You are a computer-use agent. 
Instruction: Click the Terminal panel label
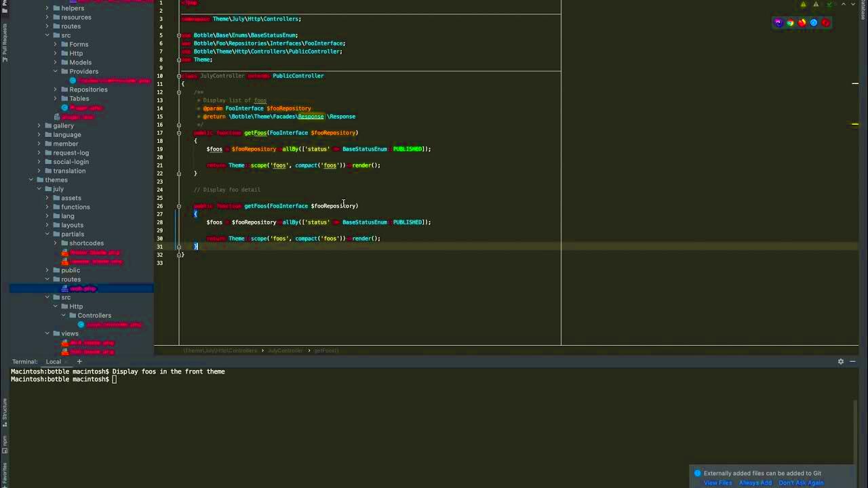coord(25,362)
